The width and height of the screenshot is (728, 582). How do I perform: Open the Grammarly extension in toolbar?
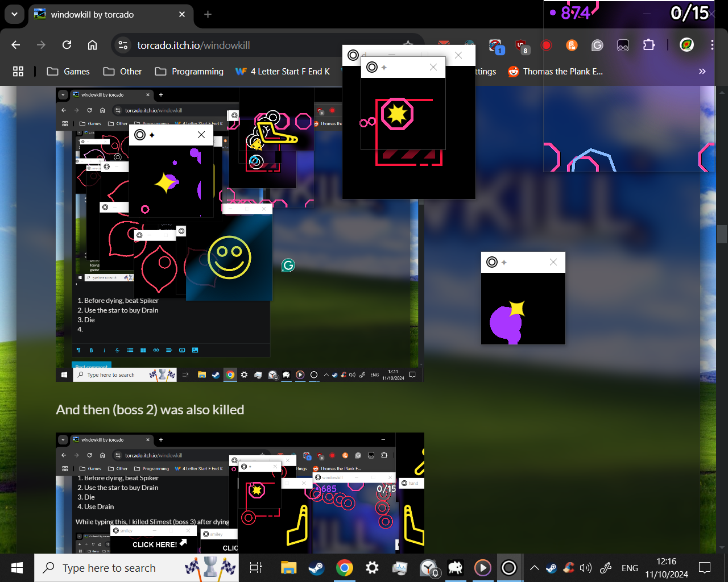tap(597, 45)
